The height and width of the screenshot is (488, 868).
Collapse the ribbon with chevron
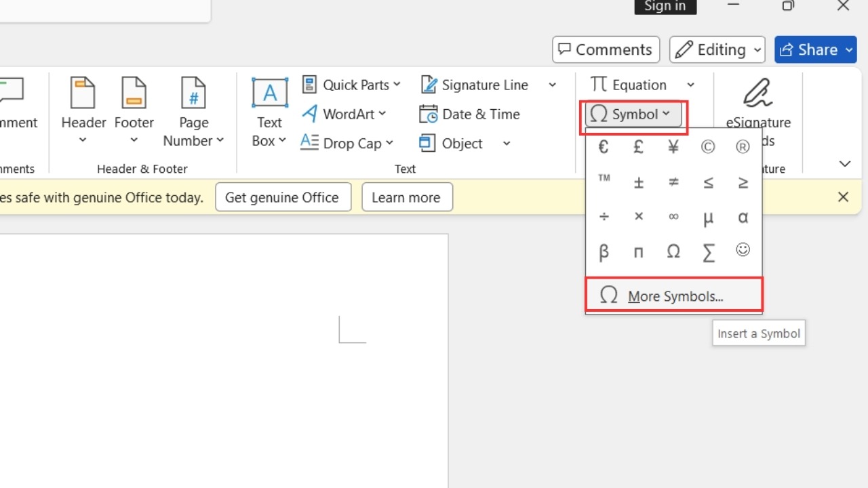844,163
